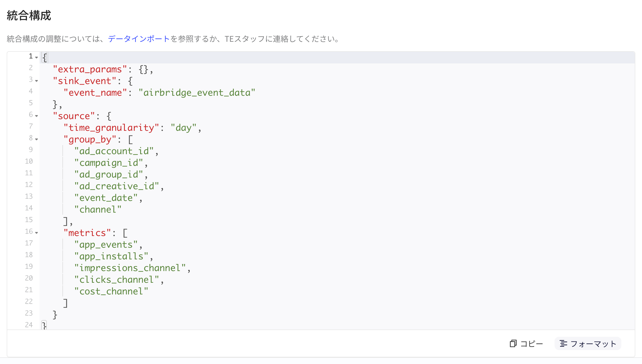Click the フォーマット button
Image resolution: width=642 pixels, height=364 pixels.
coord(588,344)
